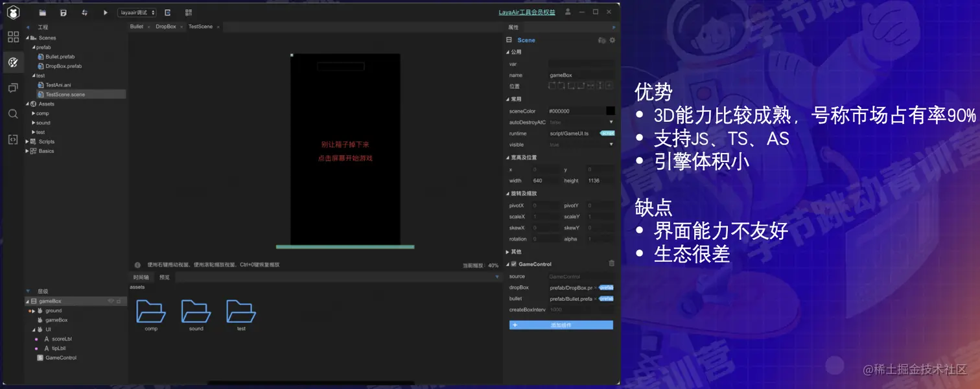980x389 pixels.
Task: Collapse the 工程 project panel arrow
Action: tap(29, 27)
